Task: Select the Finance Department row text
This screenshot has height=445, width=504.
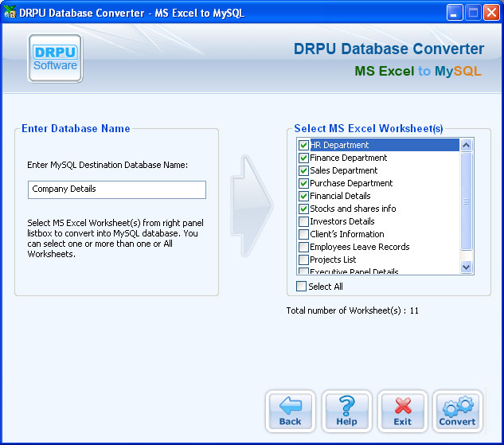Action: [349, 158]
